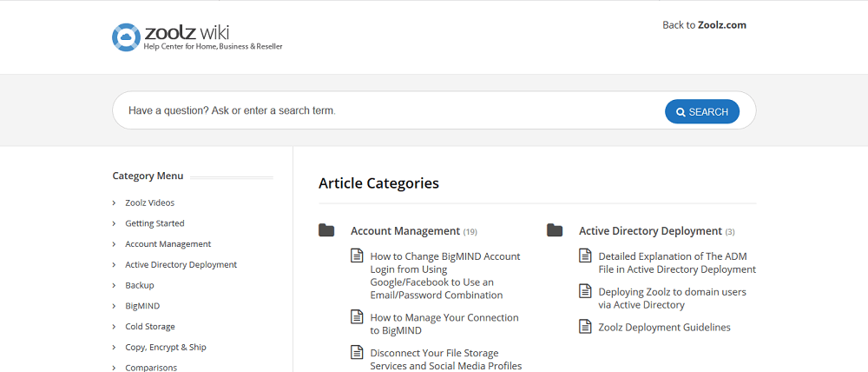
Task: Expand the chevron next to Cold Storage
Action: 114,327
